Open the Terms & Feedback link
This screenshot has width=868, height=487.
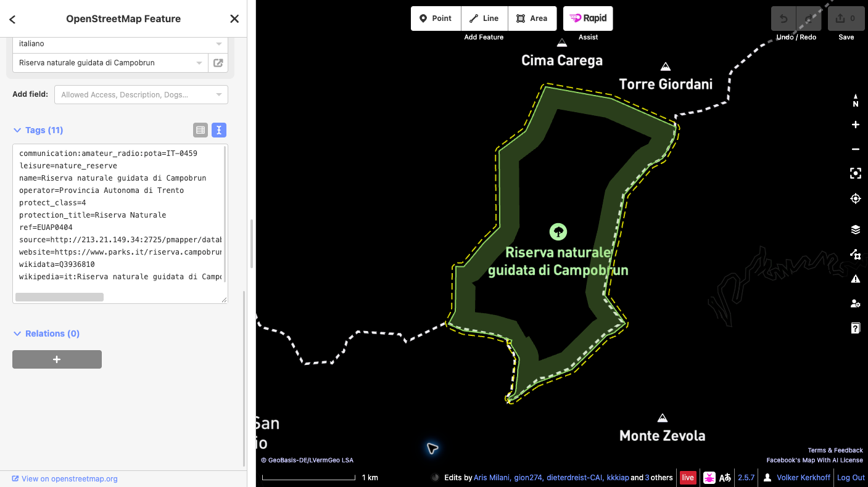pyautogui.click(x=835, y=451)
